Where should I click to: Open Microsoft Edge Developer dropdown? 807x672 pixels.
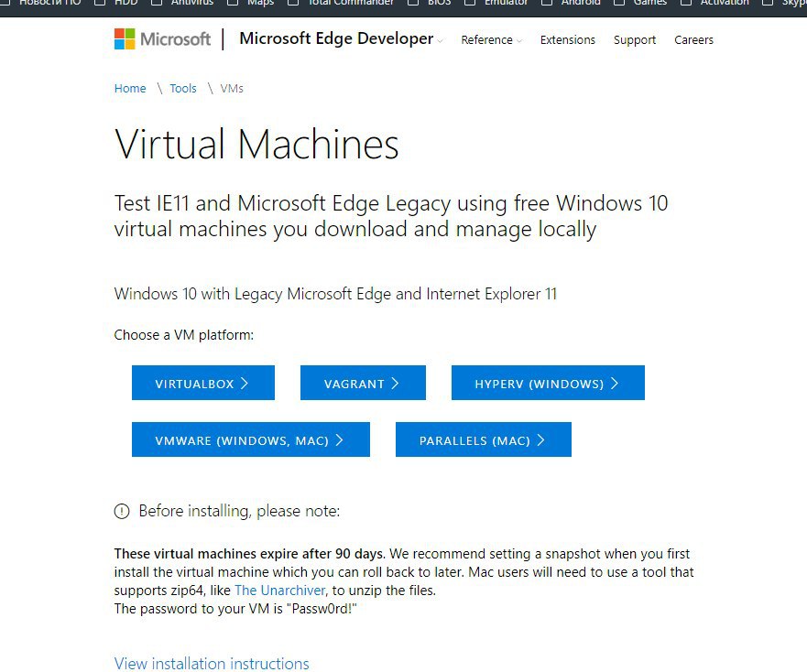341,38
